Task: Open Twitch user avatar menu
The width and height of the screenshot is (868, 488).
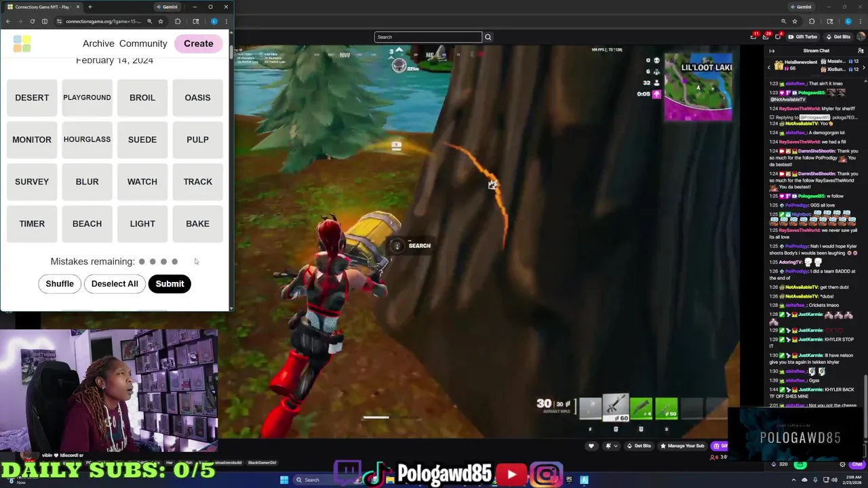Action: (860, 37)
